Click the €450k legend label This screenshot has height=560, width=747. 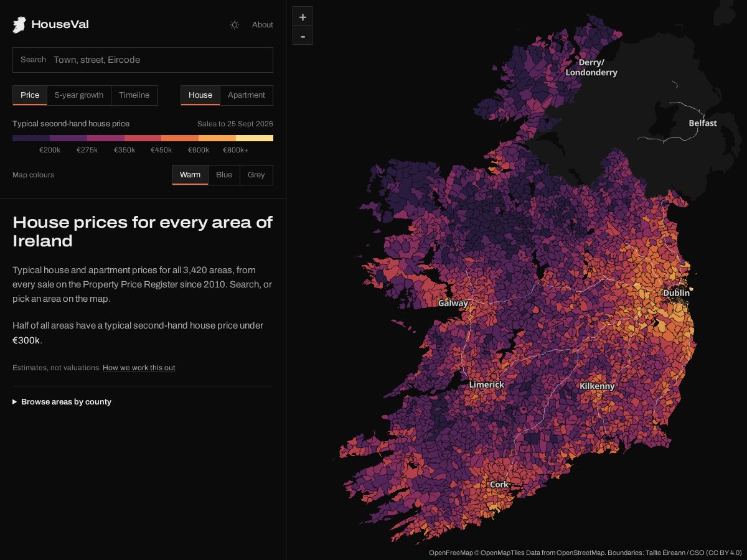pos(161,150)
